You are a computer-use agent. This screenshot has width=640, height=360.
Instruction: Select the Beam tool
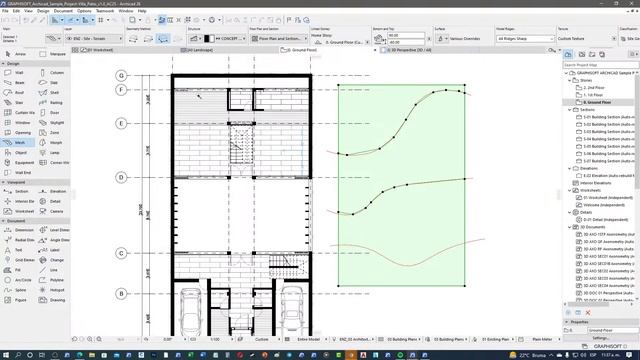coord(14,82)
